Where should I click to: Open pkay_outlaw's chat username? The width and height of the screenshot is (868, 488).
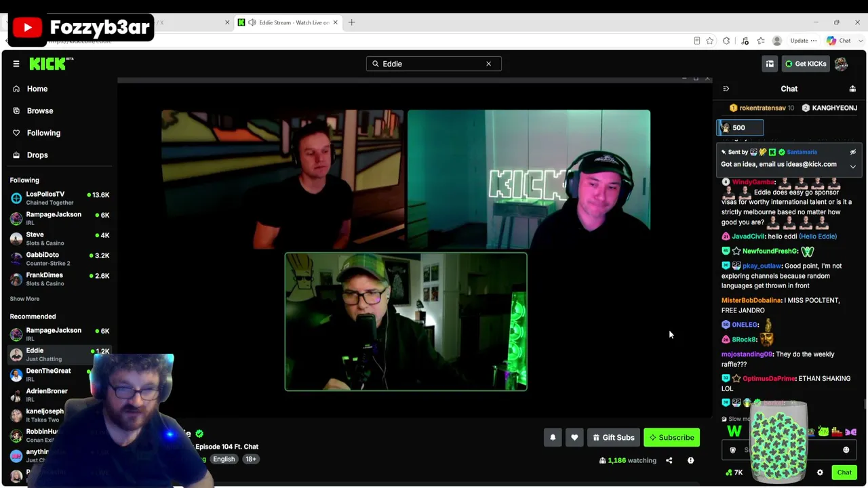click(x=762, y=266)
